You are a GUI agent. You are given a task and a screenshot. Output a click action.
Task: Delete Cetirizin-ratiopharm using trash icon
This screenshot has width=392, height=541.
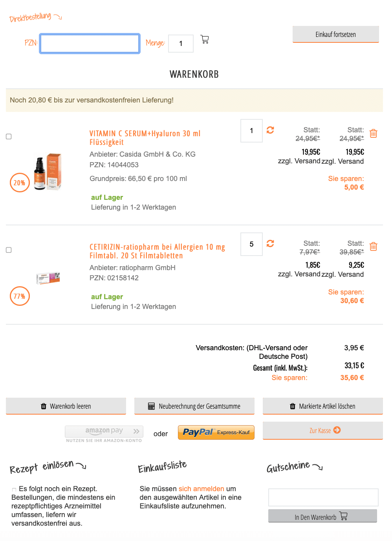click(374, 247)
